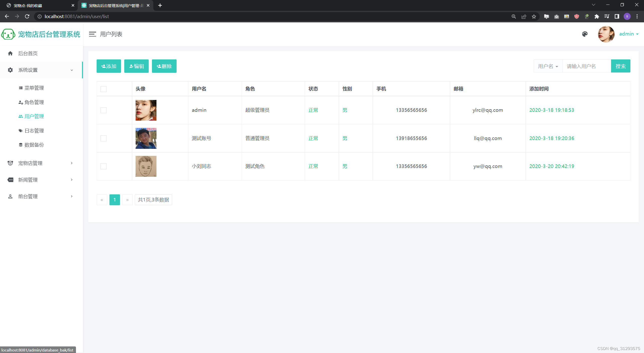
Task: Click the pet shop logo icon
Action: pyautogui.click(x=8, y=34)
